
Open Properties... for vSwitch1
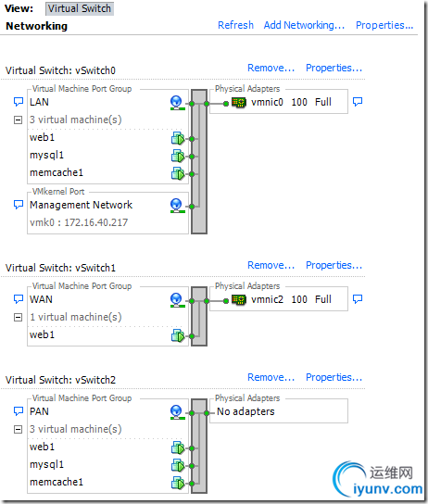334,265
